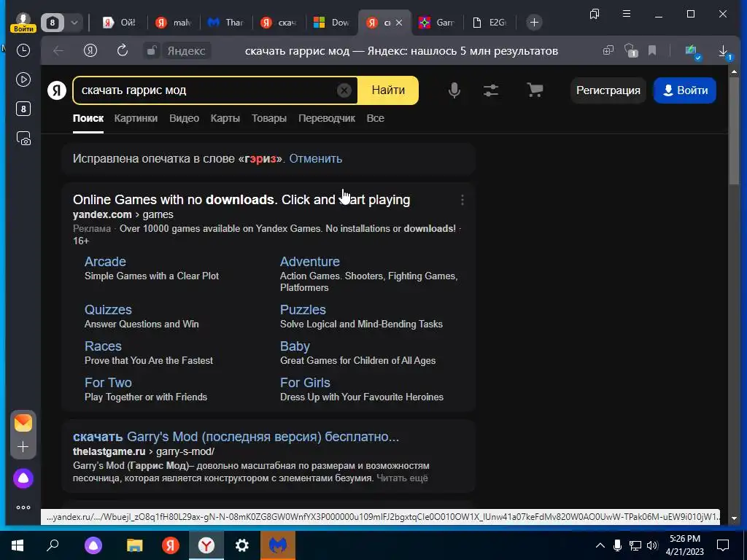The image size is (747, 560).
Task: Open the Yandex logo on search page
Action: point(57,90)
